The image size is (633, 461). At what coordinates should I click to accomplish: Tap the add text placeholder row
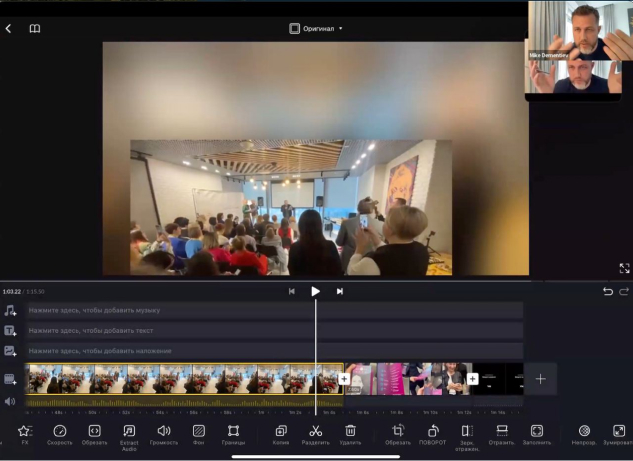point(275,331)
